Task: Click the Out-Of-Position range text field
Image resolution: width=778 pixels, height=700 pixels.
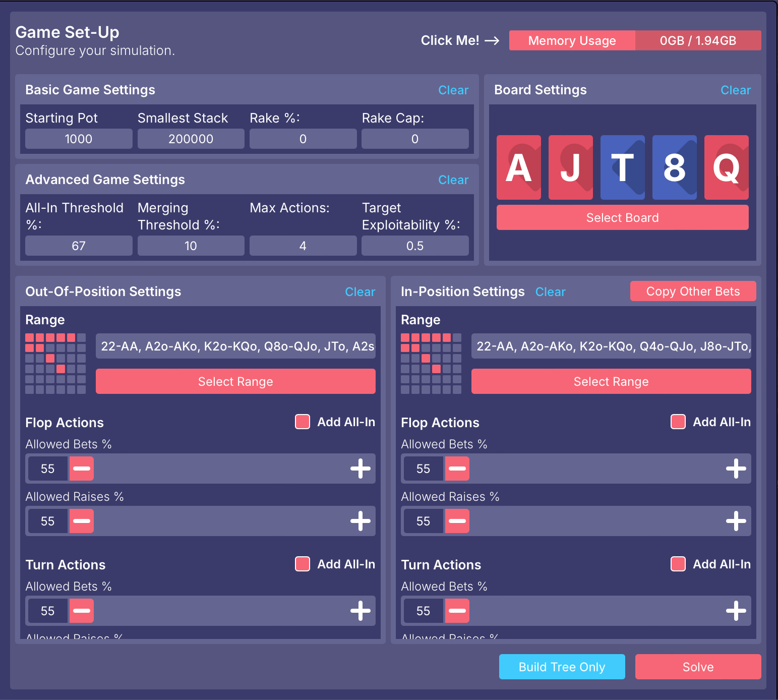Action: [235, 346]
